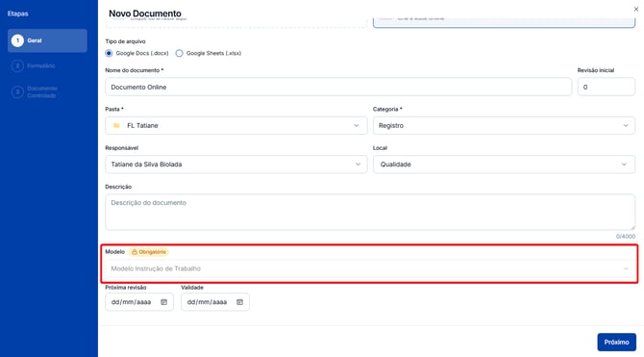Focus the Nome do documento field
This screenshot has width=644, height=357.
(x=338, y=88)
